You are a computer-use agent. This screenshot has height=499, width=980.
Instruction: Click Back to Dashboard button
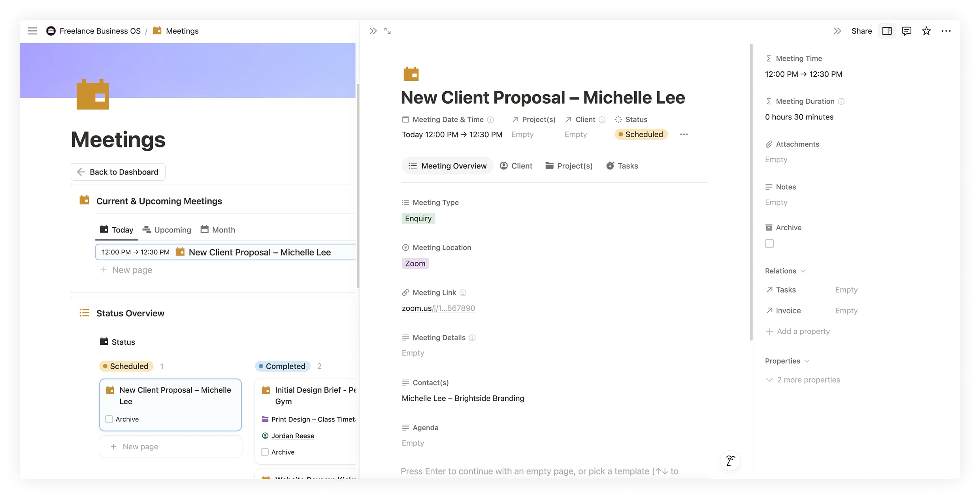(x=118, y=172)
